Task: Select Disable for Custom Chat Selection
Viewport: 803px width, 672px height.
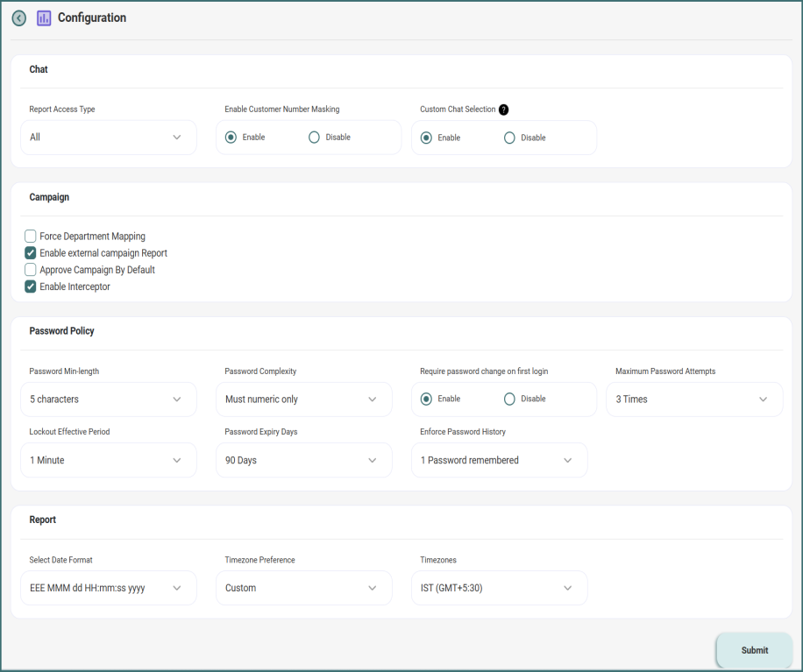Action: pos(510,138)
